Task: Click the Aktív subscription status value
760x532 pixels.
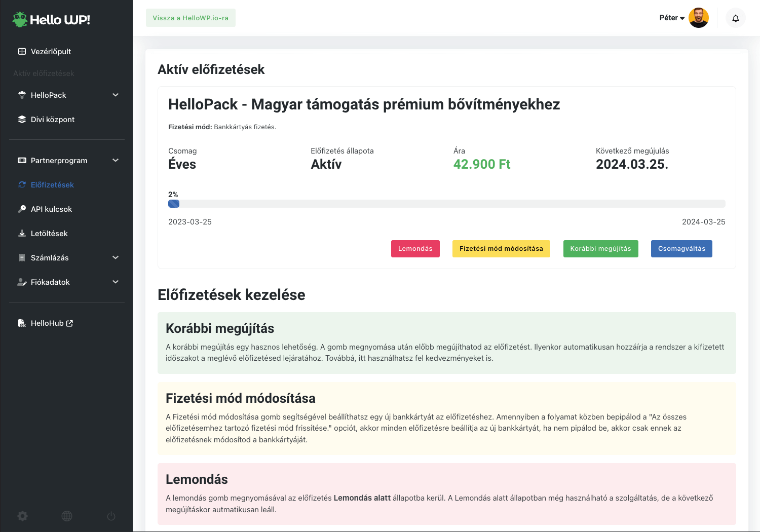Action: [326, 164]
